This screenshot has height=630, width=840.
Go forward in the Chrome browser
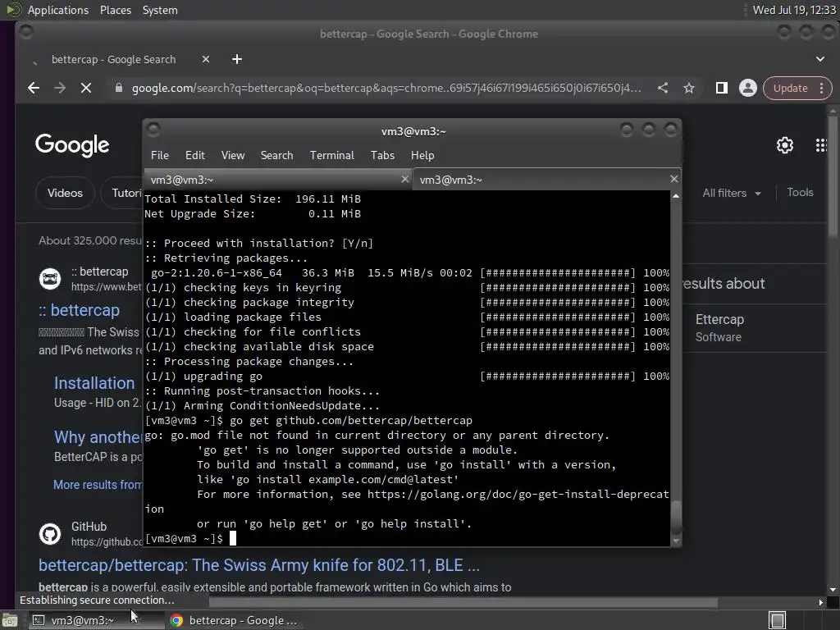point(59,88)
